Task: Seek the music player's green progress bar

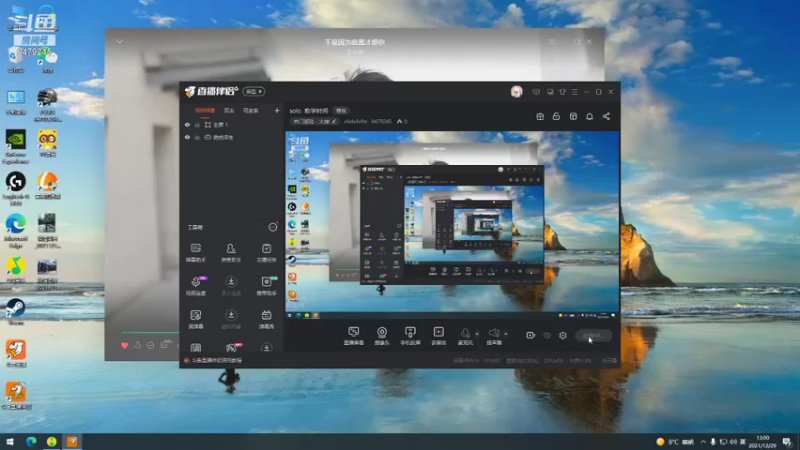Action: pyautogui.click(x=150, y=333)
